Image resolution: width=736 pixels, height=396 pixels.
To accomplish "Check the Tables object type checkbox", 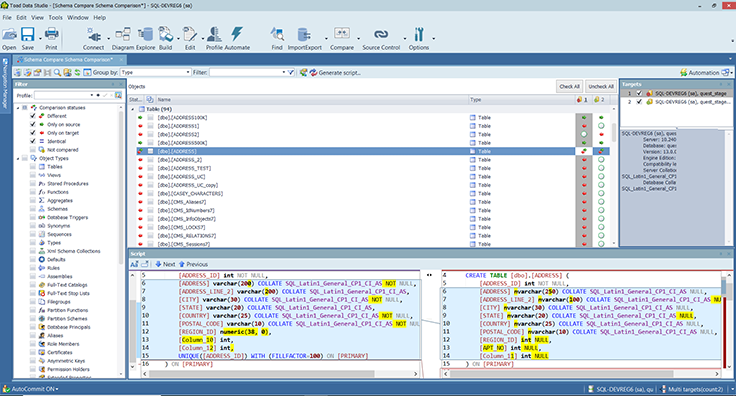I will pyautogui.click(x=33, y=167).
